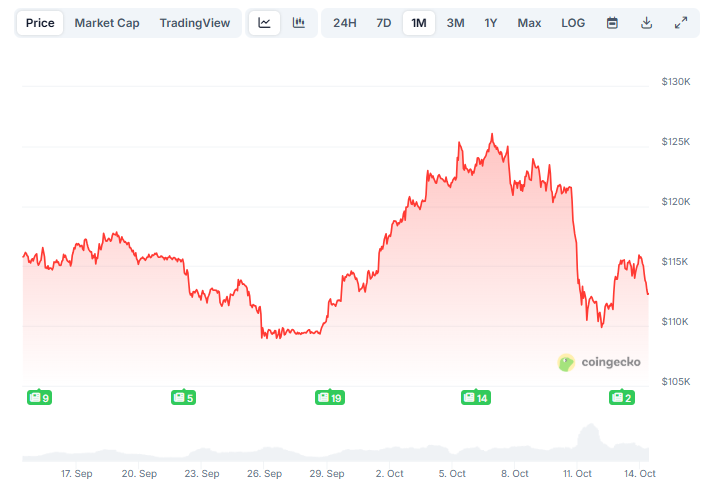
Task: Show the Max time range
Action: pyautogui.click(x=529, y=23)
